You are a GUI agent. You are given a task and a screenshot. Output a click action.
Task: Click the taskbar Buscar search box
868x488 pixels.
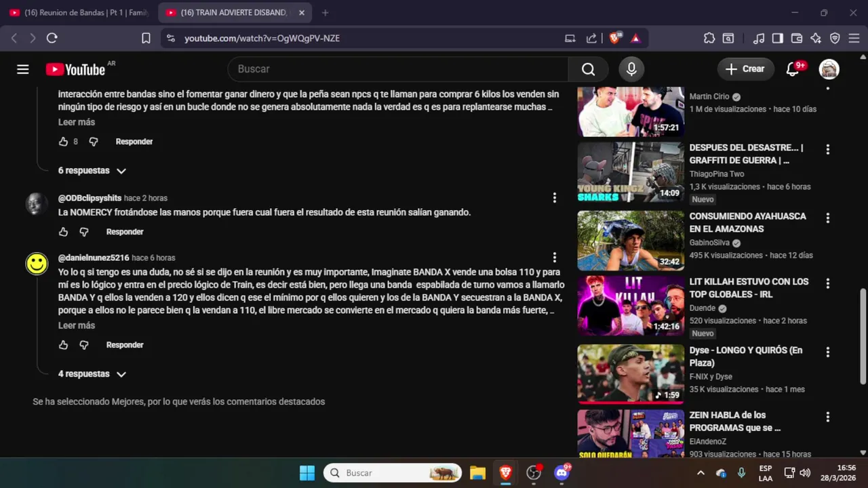(x=393, y=473)
